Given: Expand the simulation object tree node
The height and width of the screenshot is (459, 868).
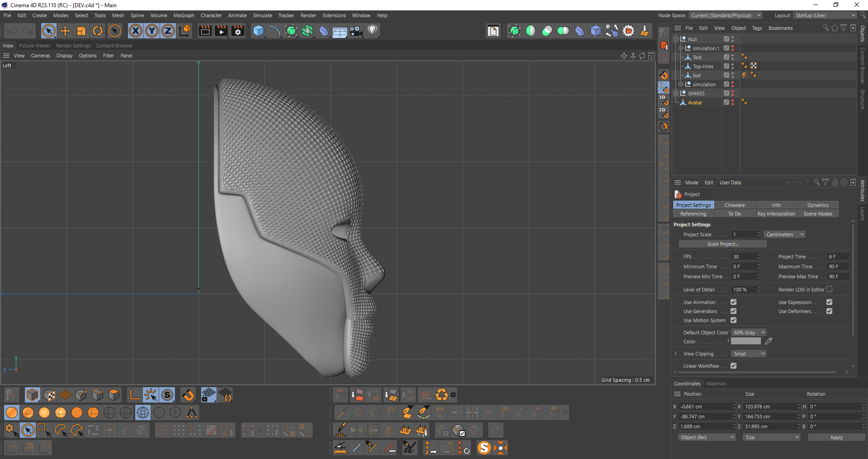Looking at the screenshot, I should coord(681,84).
